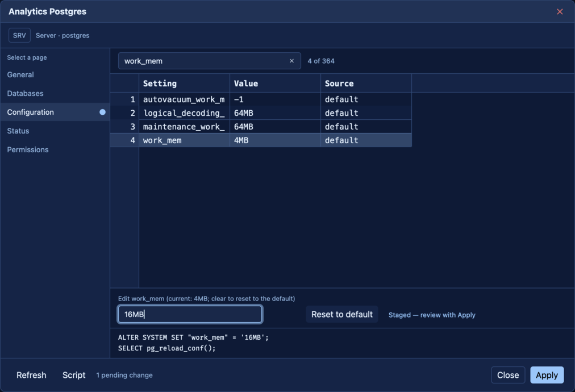This screenshot has width=575, height=392.
Task: Click the -1 value cell
Action: point(276,99)
